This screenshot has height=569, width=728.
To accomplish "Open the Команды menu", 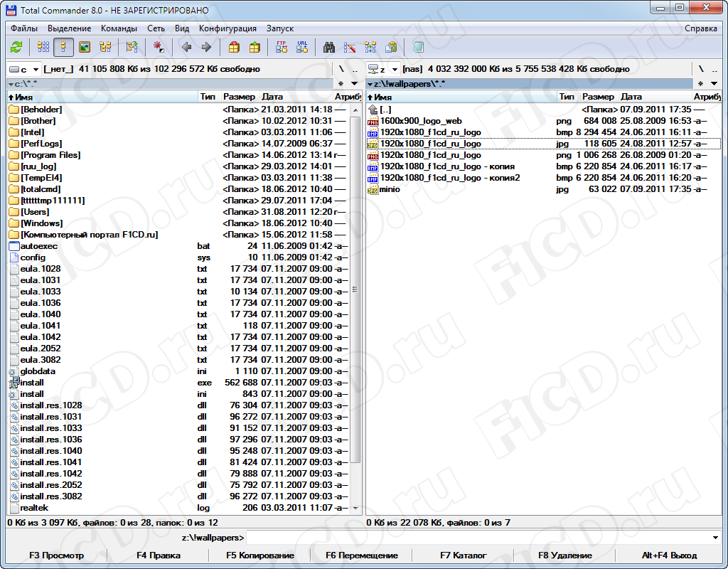I will point(119,28).
